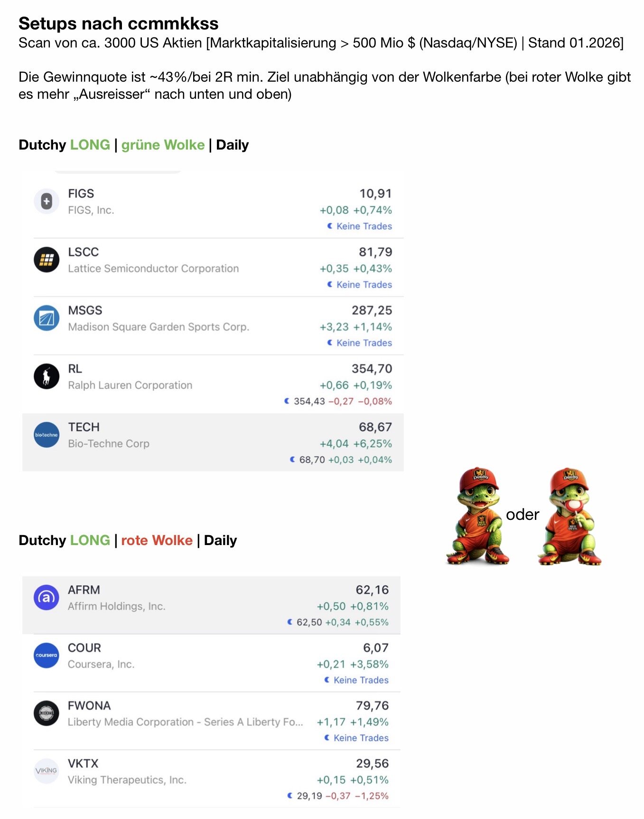The image size is (644, 819).
Task: Click the Affirm purple logo icon
Action: pos(47,597)
